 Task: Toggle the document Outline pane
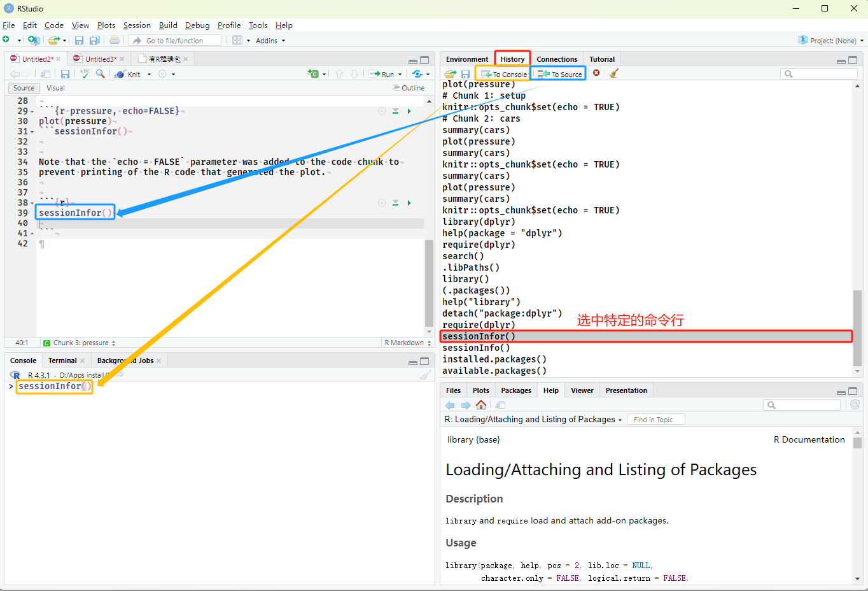tap(409, 88)
